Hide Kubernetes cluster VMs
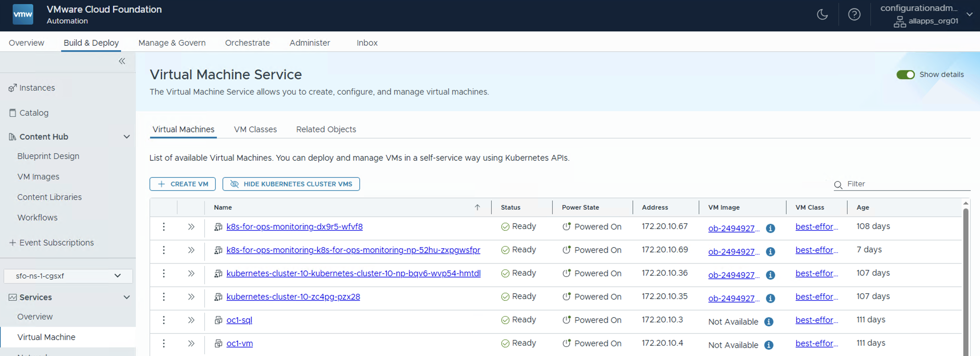Screen dimensions: 980x356 [x=291, y=184]
